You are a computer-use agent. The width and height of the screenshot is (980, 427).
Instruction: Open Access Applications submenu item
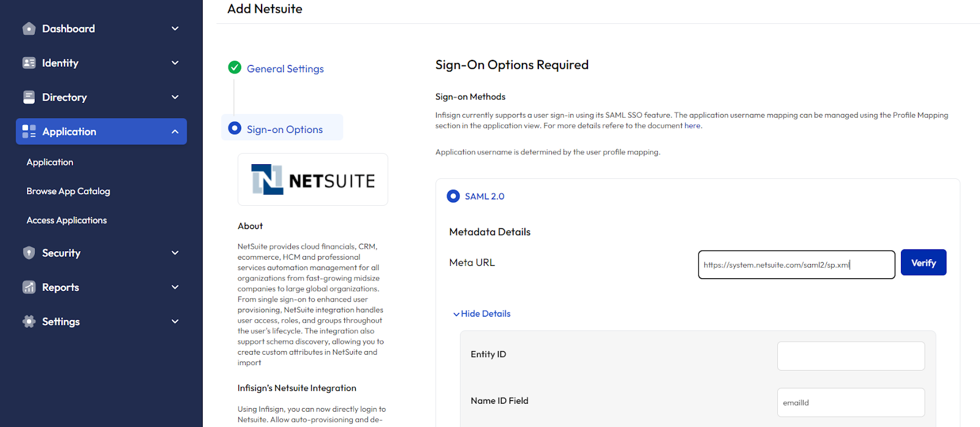pos(67,221)
